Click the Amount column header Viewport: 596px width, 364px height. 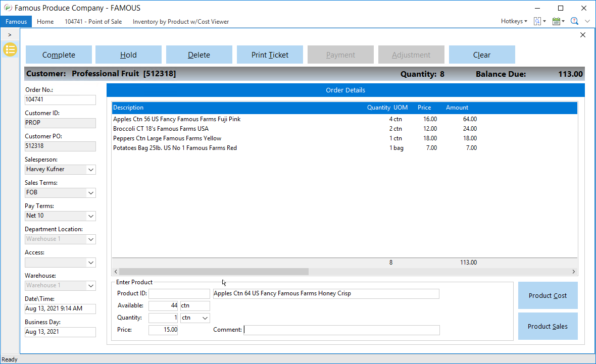coord(457,108)
